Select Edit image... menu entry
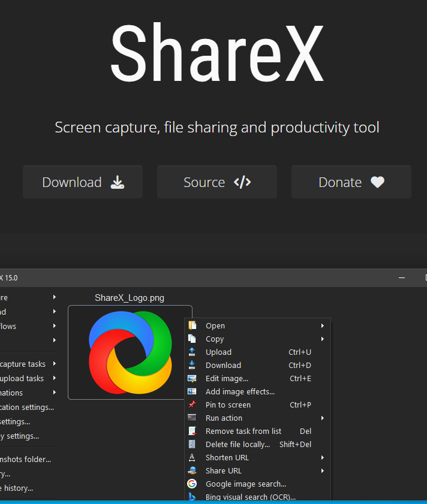 [258, 378]
